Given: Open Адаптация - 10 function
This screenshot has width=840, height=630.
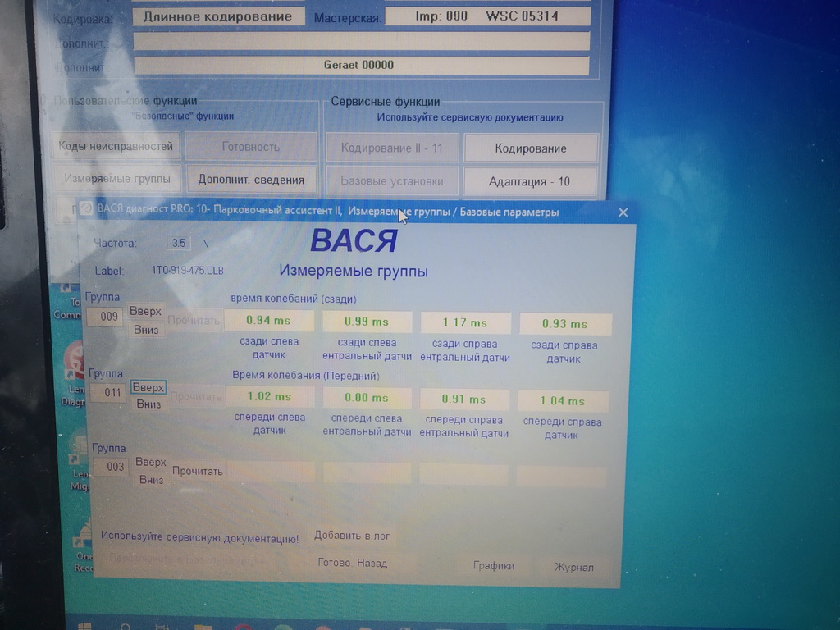Looking at the screenshot, I should click(x=529, y=181).
